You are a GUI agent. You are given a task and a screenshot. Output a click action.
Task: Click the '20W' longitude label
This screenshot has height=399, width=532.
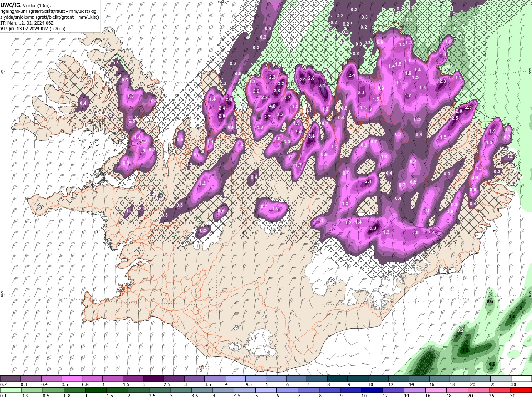pyautogui.click(x=221, y=2)
